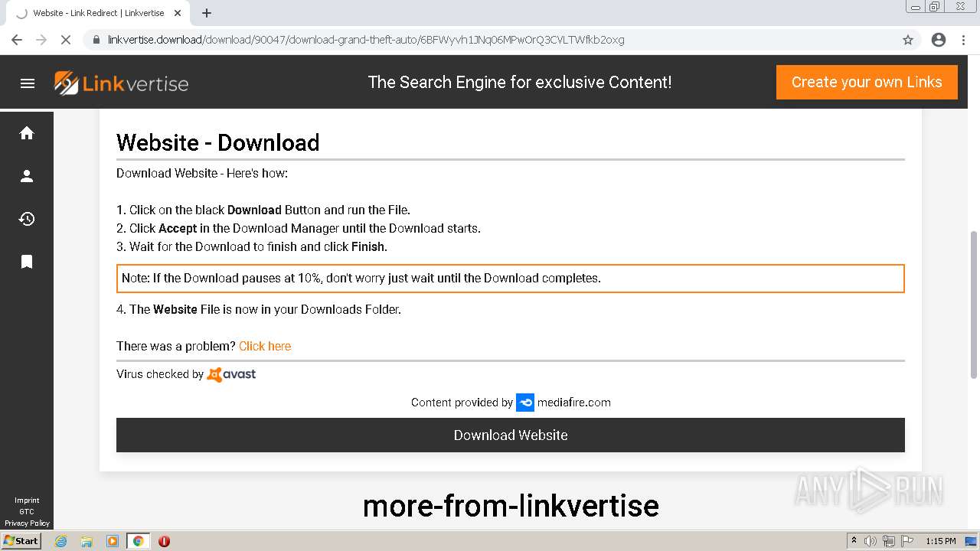
Task: Click the Download Website button
Action: [511, 435]
